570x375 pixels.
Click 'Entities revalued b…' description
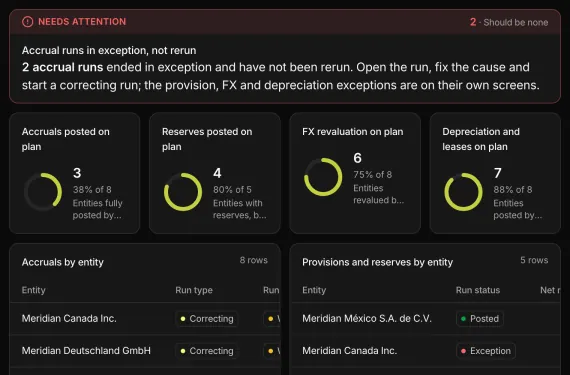[378, 194]
